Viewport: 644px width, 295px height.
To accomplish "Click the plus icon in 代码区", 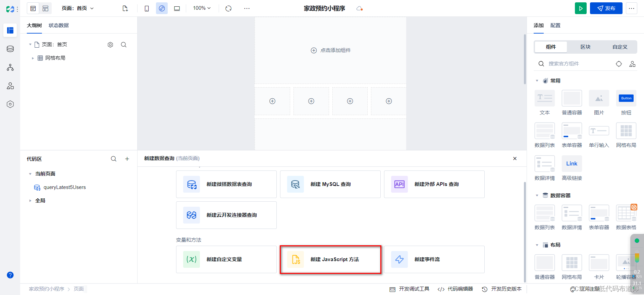I will coord(127,159).
